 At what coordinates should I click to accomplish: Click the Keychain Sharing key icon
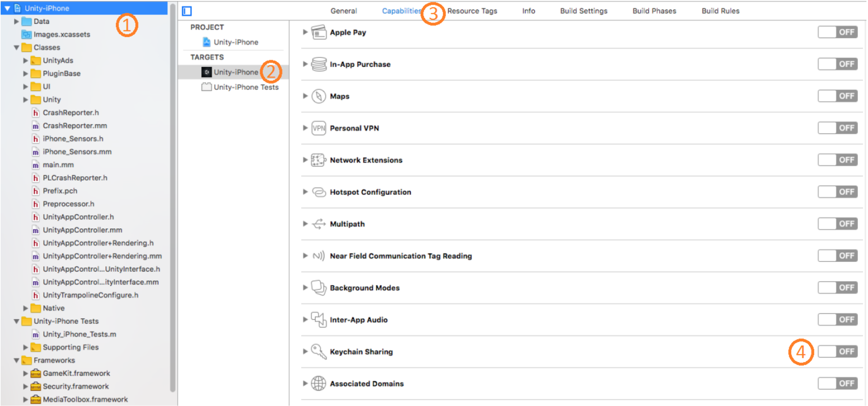(318, 351)
